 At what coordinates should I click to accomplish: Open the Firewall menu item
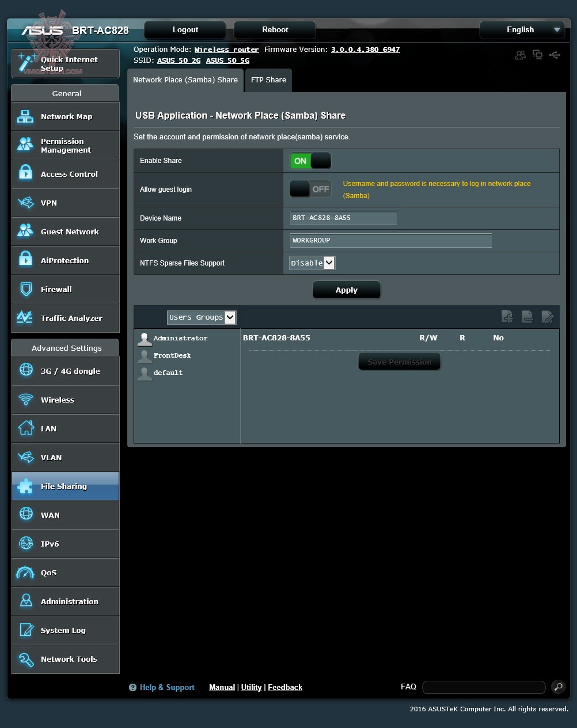[65, 289]
